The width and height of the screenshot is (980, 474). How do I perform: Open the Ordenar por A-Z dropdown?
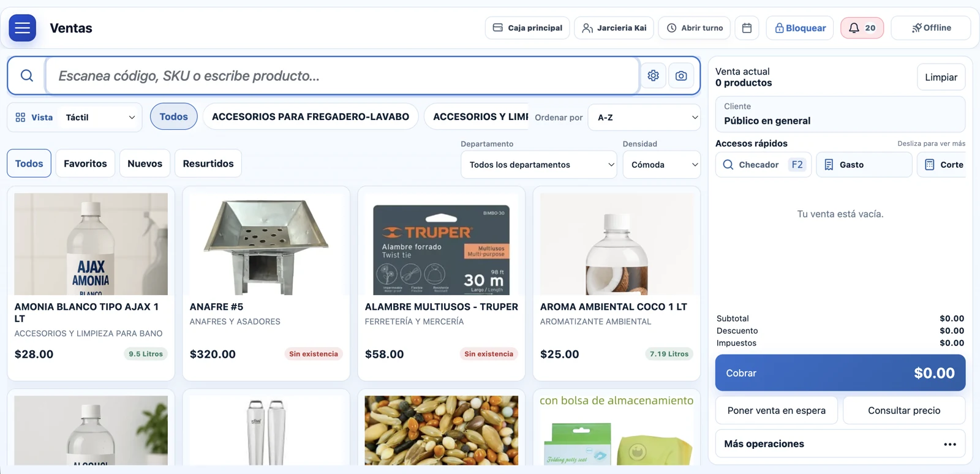644,118
